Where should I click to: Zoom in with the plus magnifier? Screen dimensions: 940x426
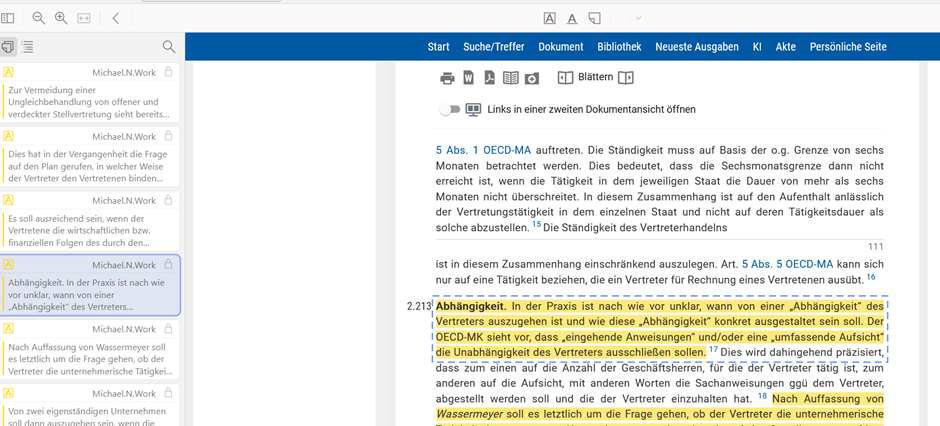61,19
